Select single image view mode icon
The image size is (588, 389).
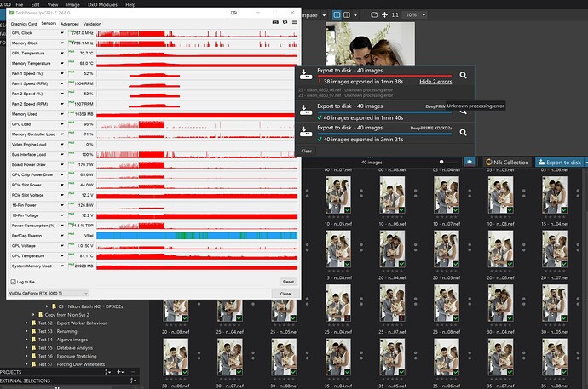(x=338, y=15)
